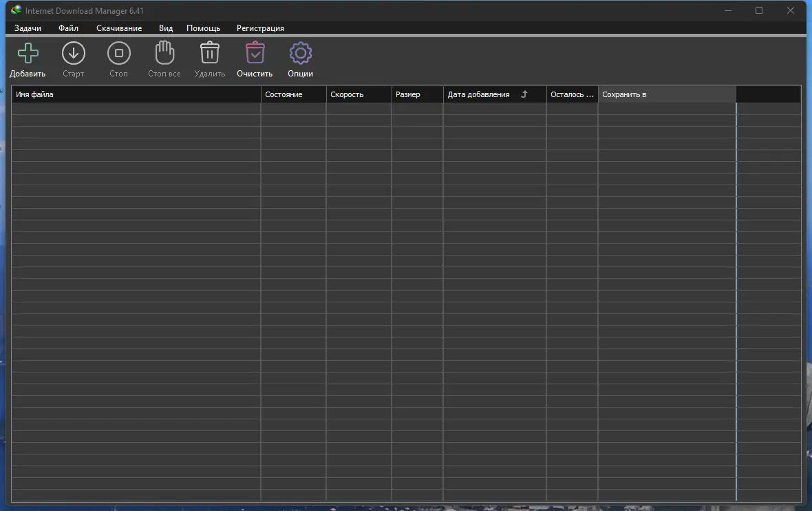812x511 pixels.
Task: Click the IDM logo in title bar
Action: point(16,10)
